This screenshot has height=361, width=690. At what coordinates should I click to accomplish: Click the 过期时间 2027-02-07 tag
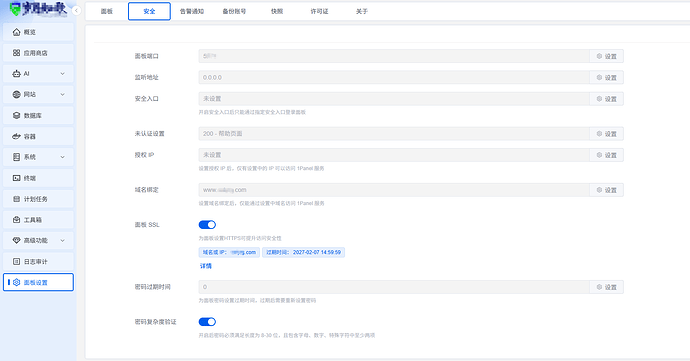tap(304, 252)
